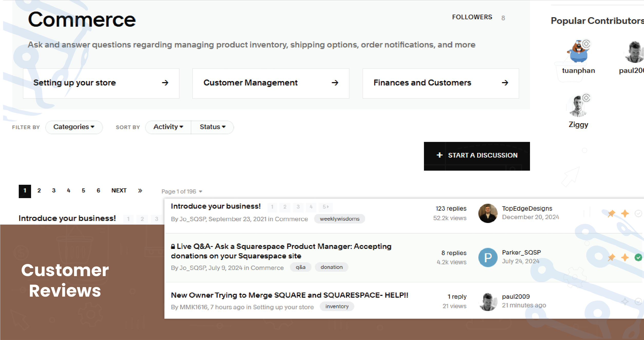
Task: Expand the Activity sort dropdown
Action: coord(167,127)
